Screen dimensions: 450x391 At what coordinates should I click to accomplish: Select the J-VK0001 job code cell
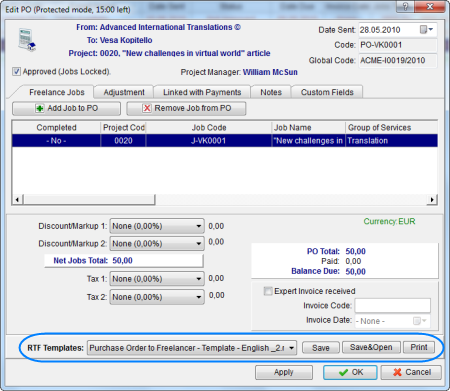tap(209, 141)
